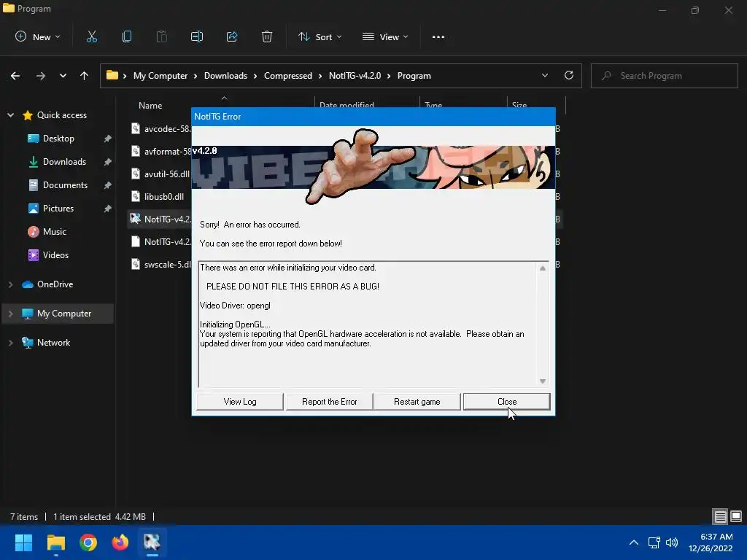The width and height of the screenshot is (747, 560).
Task: Click View Log button in error dialog
Action: (239, 402)
